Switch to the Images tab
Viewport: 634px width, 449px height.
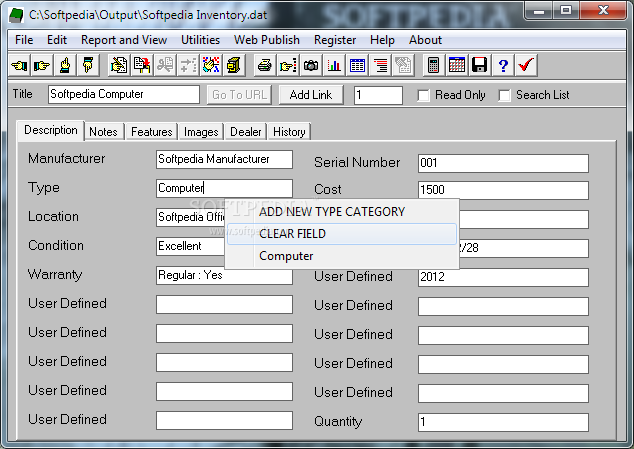pyautogui.click(x=201, y=132)
